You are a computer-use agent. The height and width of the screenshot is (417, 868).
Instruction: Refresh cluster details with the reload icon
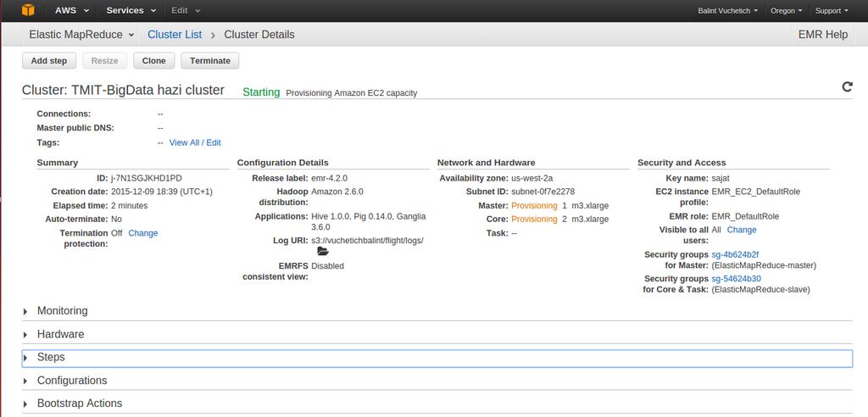(847, 86)
